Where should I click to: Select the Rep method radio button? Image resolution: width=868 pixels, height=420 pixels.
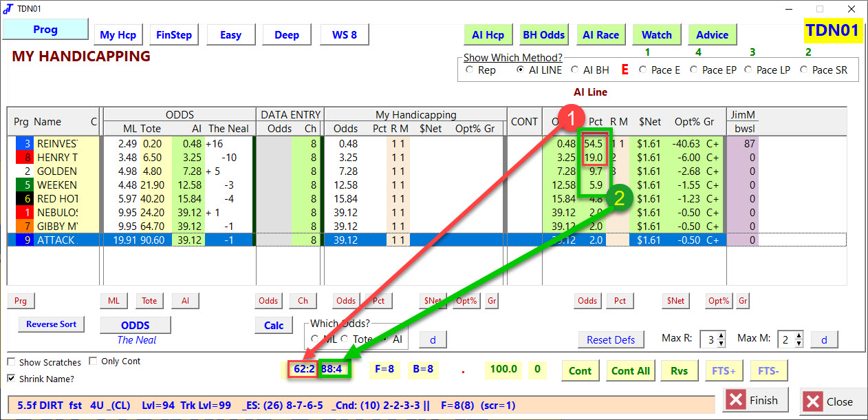tap(470, 70)
